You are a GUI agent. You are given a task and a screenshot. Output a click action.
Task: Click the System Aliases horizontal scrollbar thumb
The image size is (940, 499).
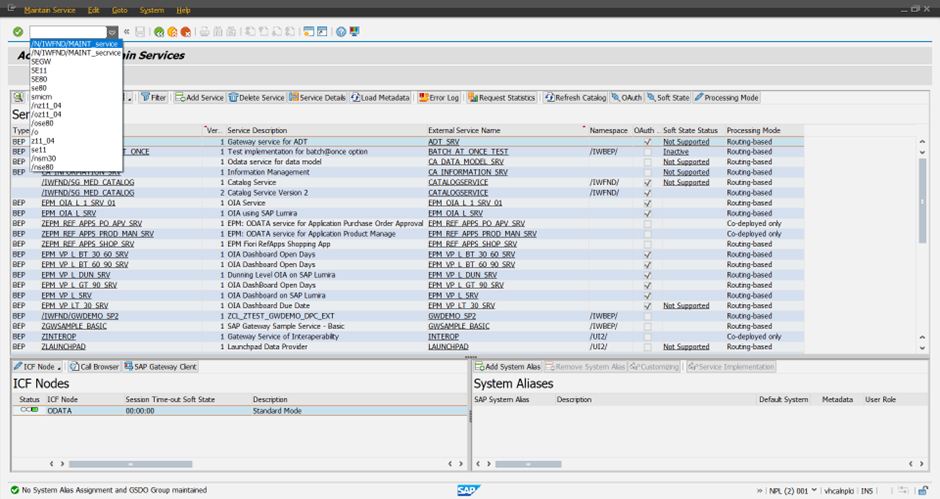[528, 464]
